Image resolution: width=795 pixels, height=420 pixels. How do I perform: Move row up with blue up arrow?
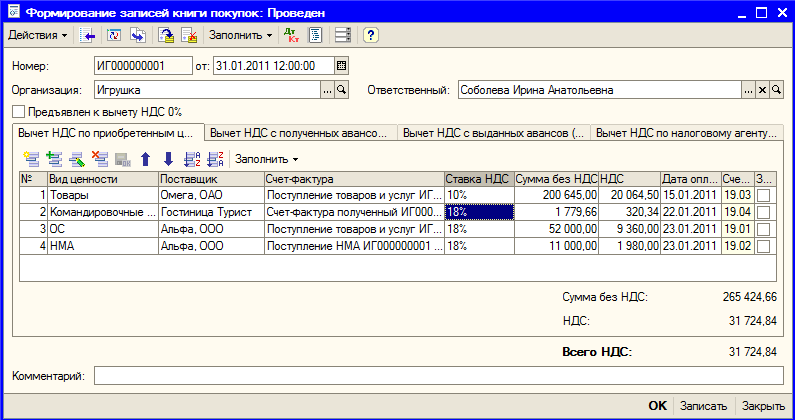(146, 159)
